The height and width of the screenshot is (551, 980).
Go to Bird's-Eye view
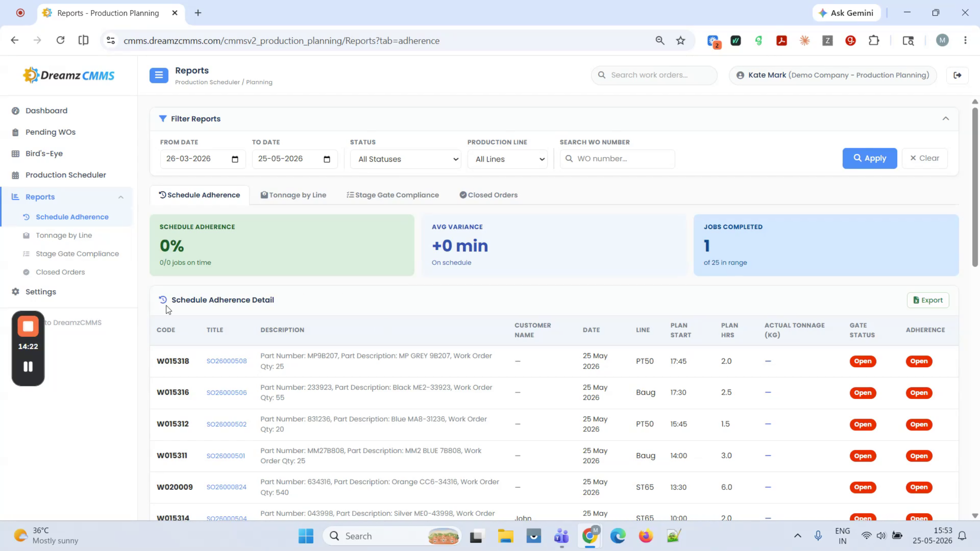tap(44, 153)
